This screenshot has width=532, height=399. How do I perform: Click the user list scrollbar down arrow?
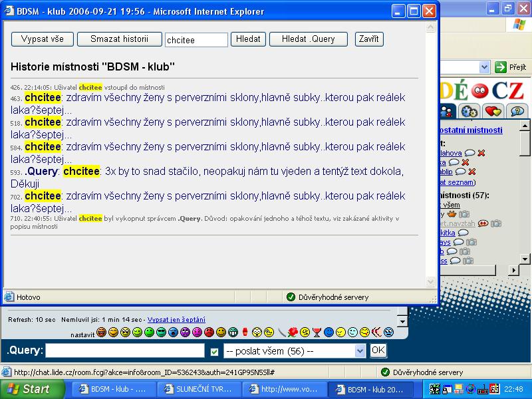525,259
